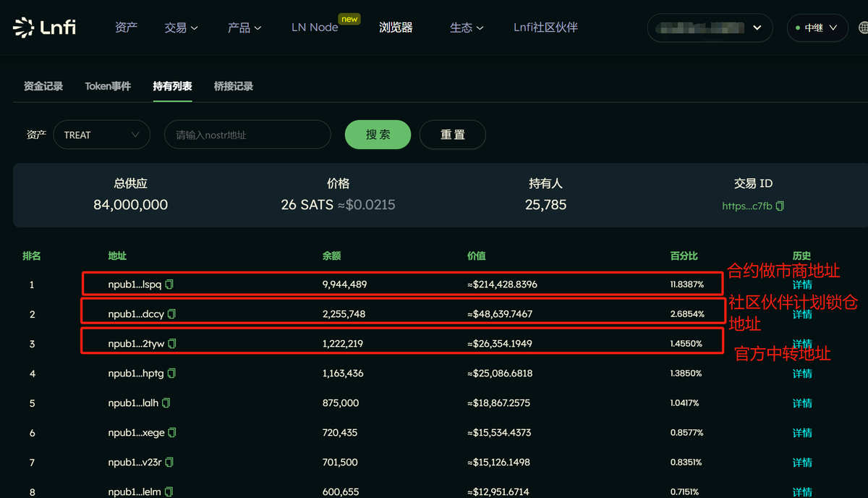The width and height of the screenshot is (868, 498).
Task: Open 详情 for rank 8 holder
Action: [802, 491]
